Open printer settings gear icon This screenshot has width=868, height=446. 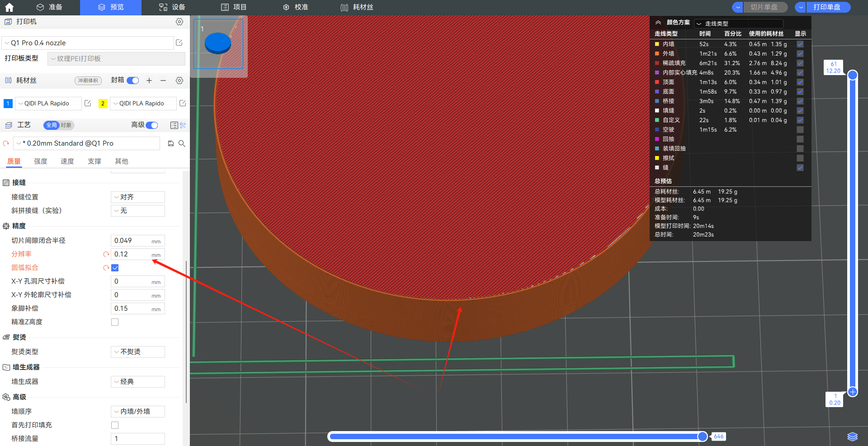179,22
